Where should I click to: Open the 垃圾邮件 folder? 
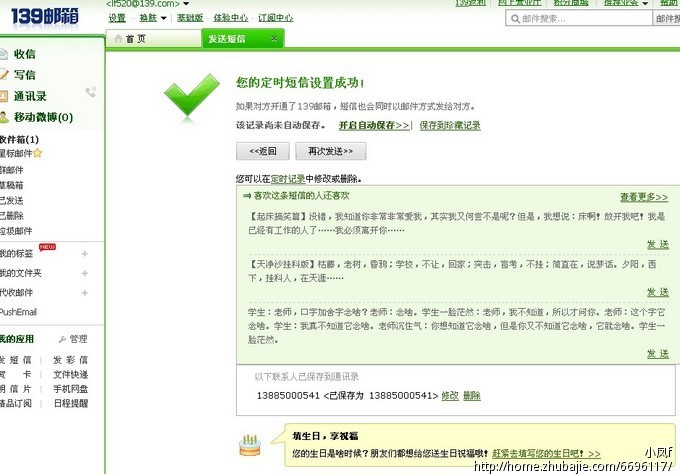(16, 231)
